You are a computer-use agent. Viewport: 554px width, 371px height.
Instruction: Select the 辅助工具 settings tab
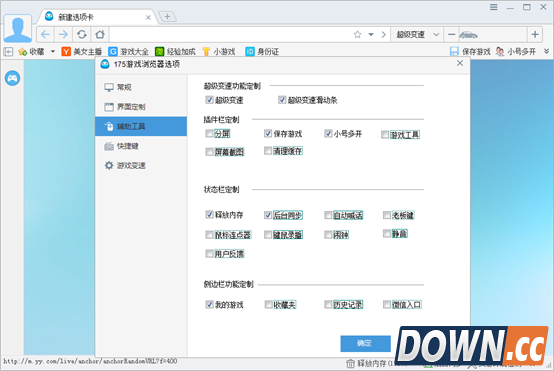point(141,126)
